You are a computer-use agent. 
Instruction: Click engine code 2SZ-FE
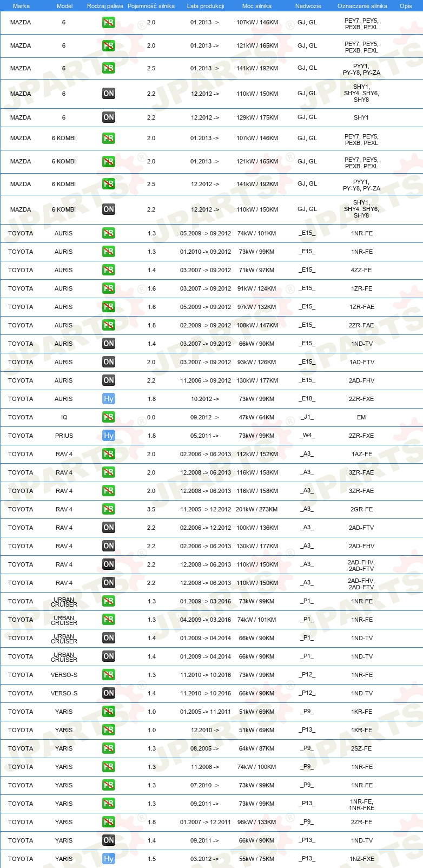tap(361, 748)
